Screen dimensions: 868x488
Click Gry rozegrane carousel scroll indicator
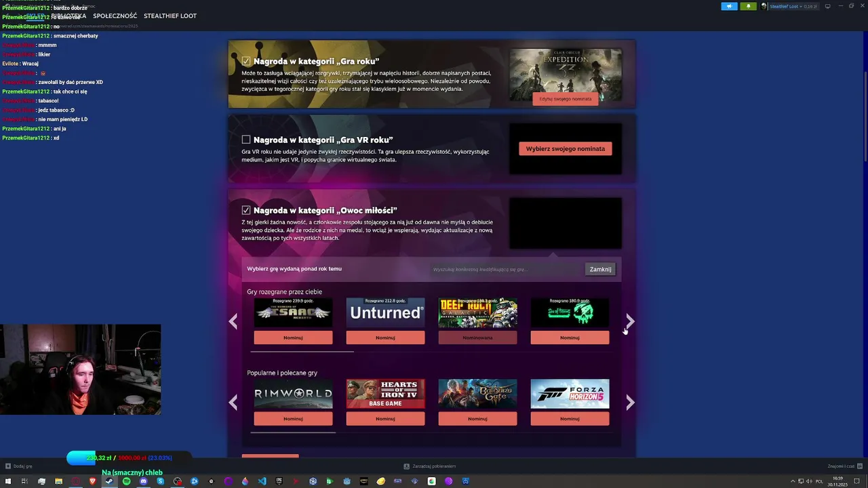[302, 351]
